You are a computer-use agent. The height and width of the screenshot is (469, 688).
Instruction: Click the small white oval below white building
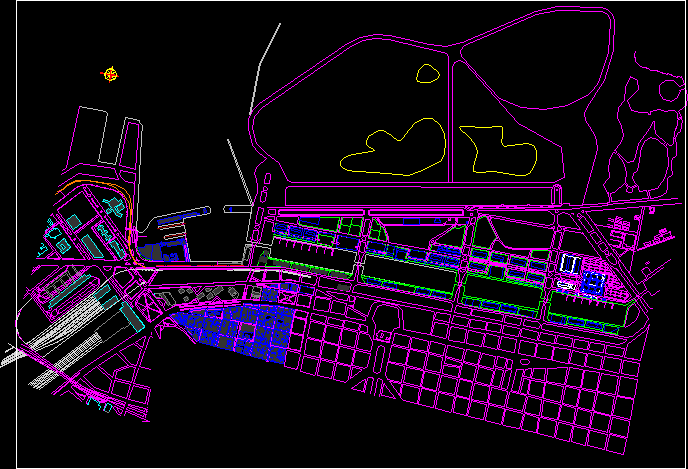(x=566, y=286)
